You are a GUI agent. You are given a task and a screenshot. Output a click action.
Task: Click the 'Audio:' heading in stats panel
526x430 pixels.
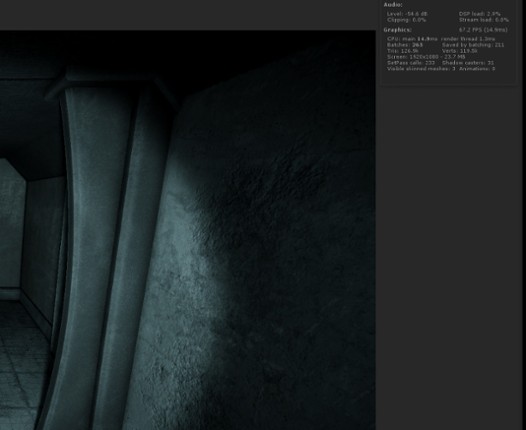393,5
